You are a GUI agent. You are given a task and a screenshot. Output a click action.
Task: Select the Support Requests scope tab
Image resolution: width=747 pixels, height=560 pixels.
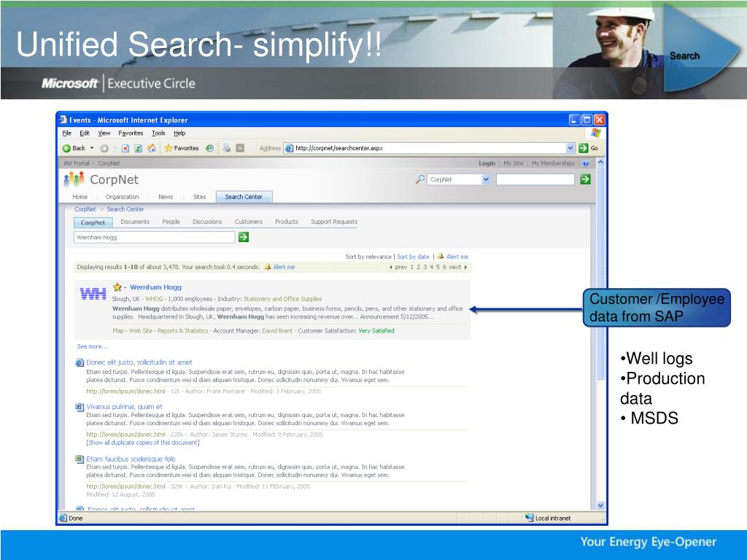point(334,222)
